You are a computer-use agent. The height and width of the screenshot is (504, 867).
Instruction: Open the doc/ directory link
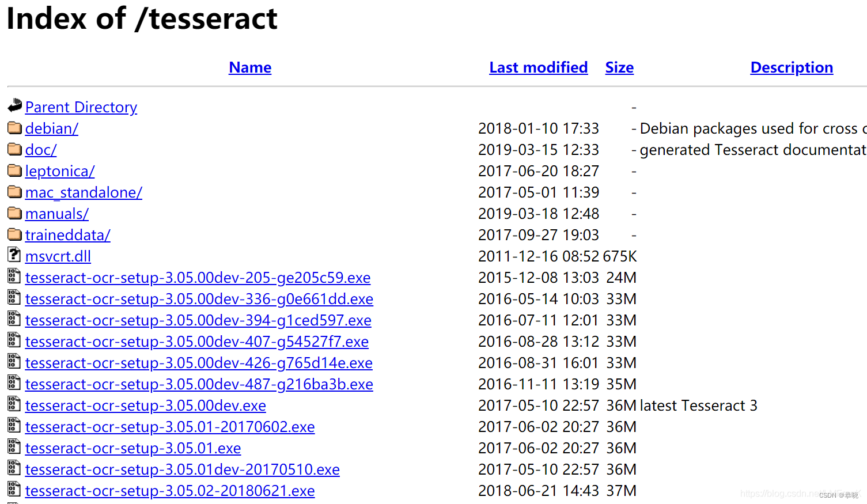point(41,150)
